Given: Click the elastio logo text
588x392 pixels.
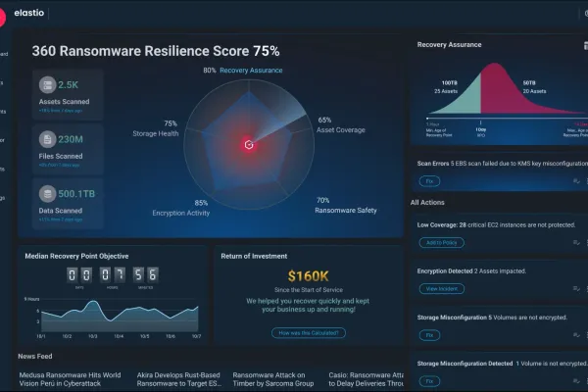Looking at the screenshot, I should point(28,13).
